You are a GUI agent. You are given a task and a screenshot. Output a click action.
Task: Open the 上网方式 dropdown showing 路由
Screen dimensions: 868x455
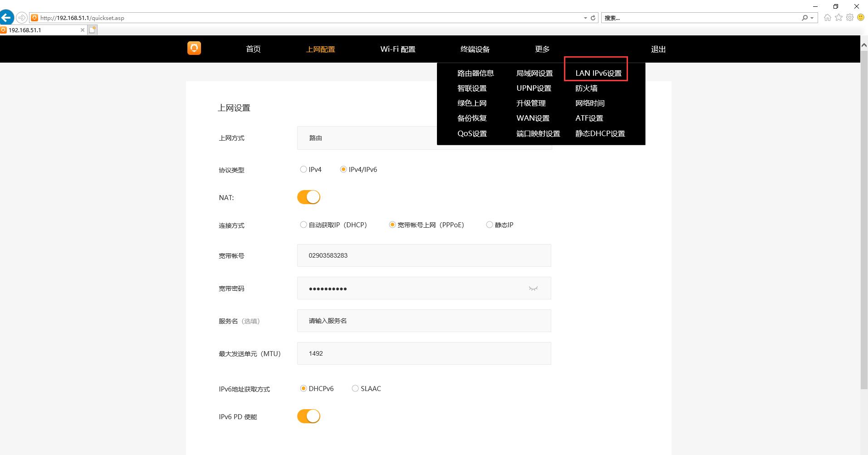pyautogui.click(x=424, y=138)
